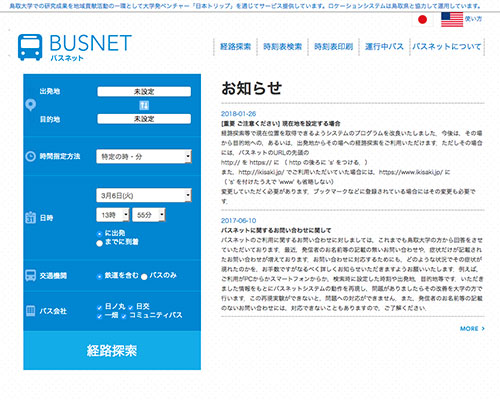
Task: Click the large 経路探索 search button
Action: click(x=112, y=350)
